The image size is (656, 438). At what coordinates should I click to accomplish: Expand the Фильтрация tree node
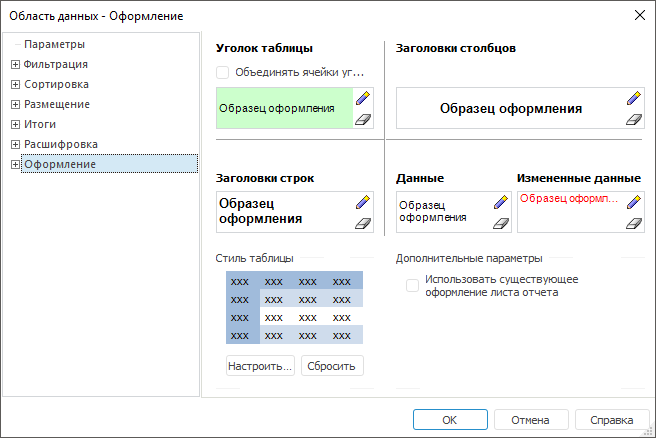(15, 64)
